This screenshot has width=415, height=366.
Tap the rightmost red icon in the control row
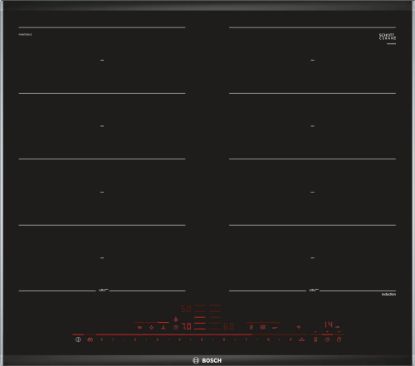pyautogui.click(x=339, y=340)
